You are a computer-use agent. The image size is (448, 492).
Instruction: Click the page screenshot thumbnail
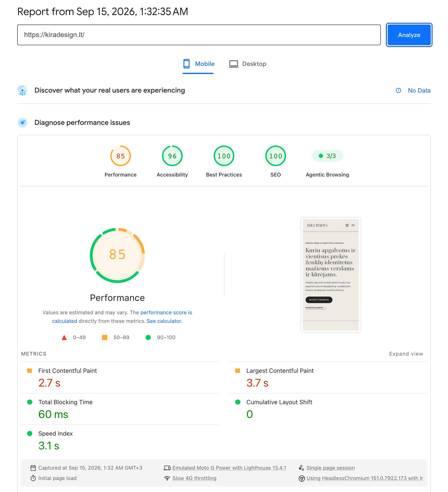coord(330,275)
